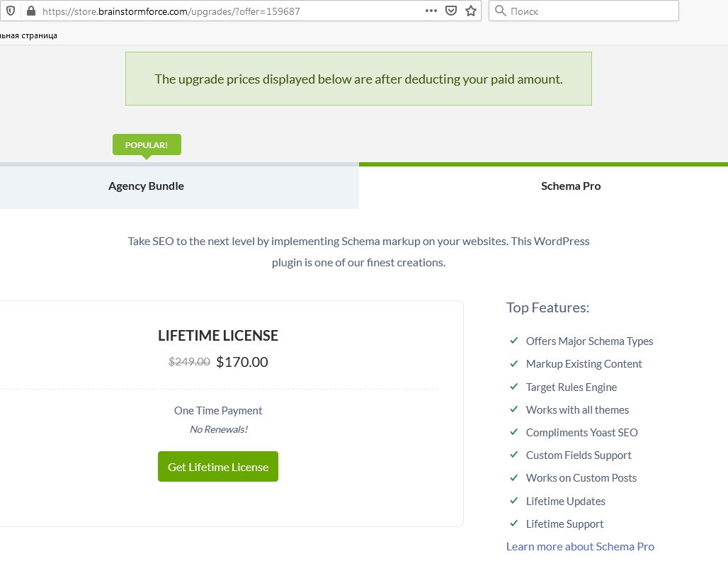Image resolution: width=728 pixels, height=561 pixels.
Task: Click checkmark beside Lifetime Support
Action: click(x=514, y=523)
